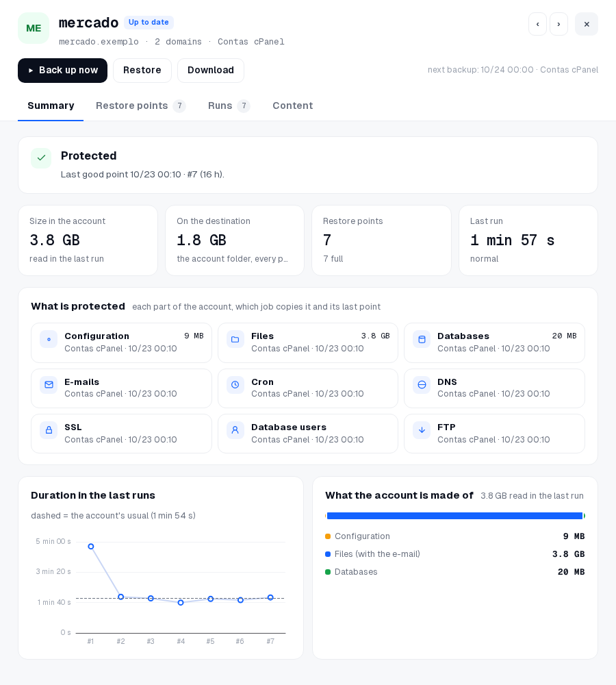Click the E-mails envelope icon
Image resolution: width=616 pixels, height=685 pixels.
pos(49,385)
